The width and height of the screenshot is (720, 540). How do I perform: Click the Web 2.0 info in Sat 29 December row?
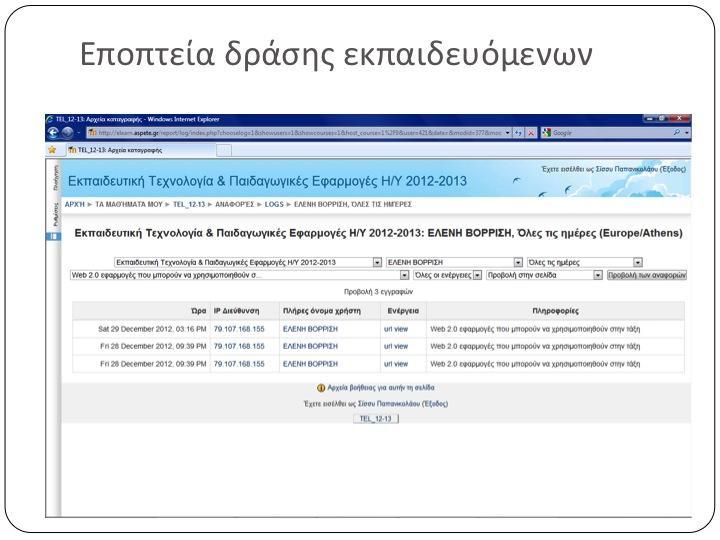pos(535,329)
